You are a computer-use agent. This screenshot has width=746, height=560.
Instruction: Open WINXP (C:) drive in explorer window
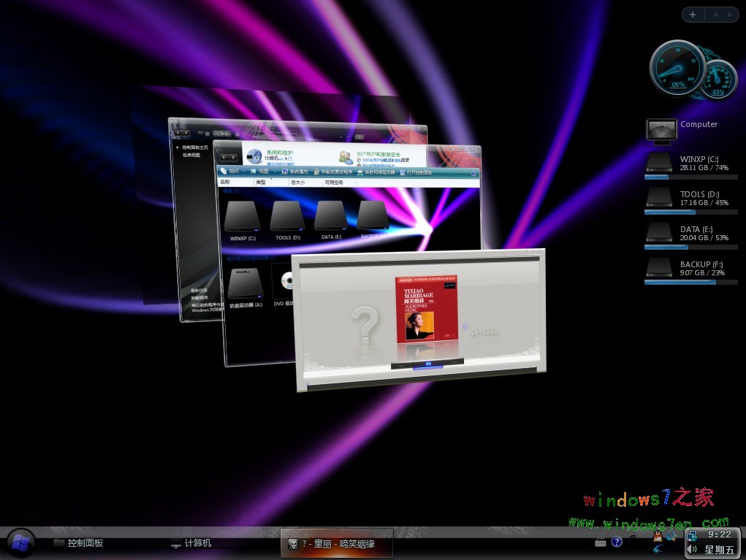pos(243,218)
